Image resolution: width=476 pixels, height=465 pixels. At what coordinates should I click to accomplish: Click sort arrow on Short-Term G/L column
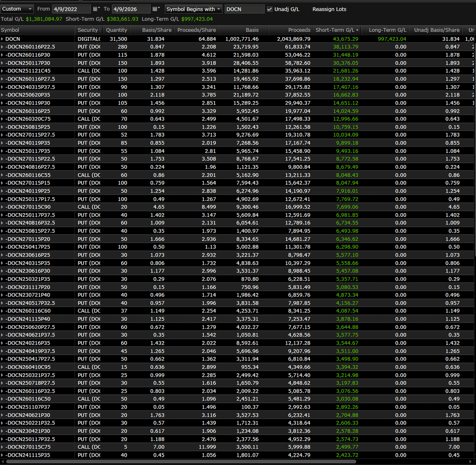tap(357, 30)
